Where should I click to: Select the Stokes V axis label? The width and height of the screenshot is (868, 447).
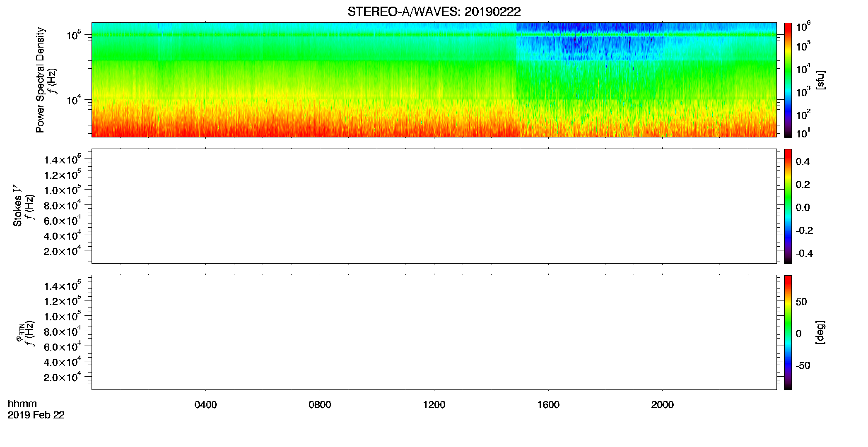[x=17, y=206]
